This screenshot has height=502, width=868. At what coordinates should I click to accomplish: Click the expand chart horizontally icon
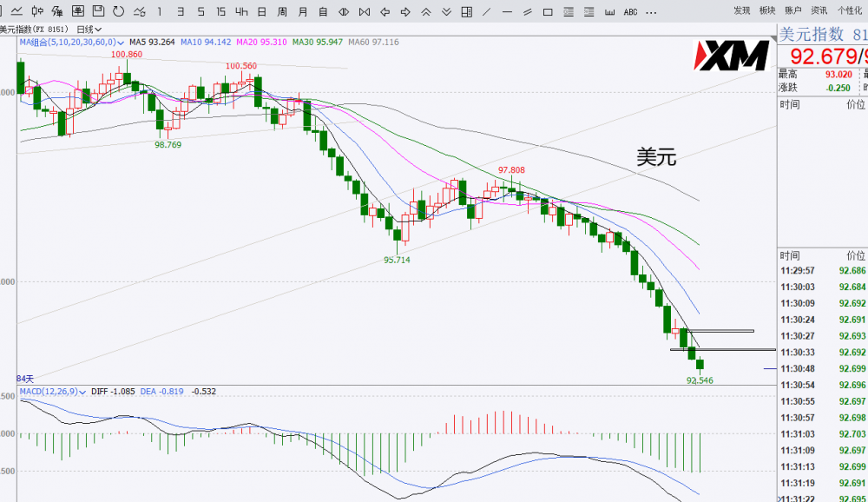coord(344,11)
